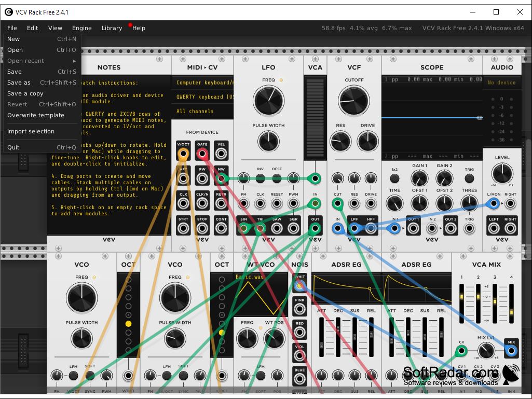532x399 pixels.
Task: Choose Open from the File menu
Action: click(42, 50)
